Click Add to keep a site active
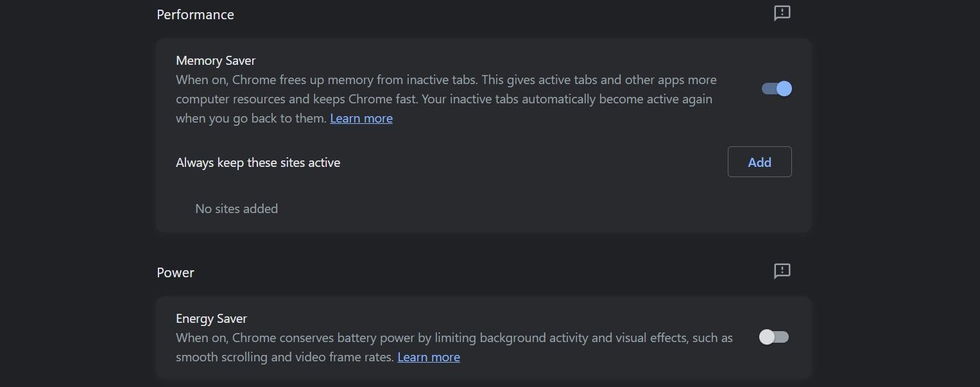The width and height of the screenshot is (980, 387). coord(759,162)
